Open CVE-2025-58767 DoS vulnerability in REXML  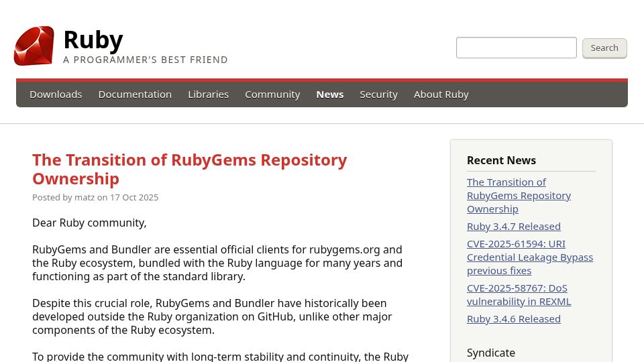tap(519, 295)
